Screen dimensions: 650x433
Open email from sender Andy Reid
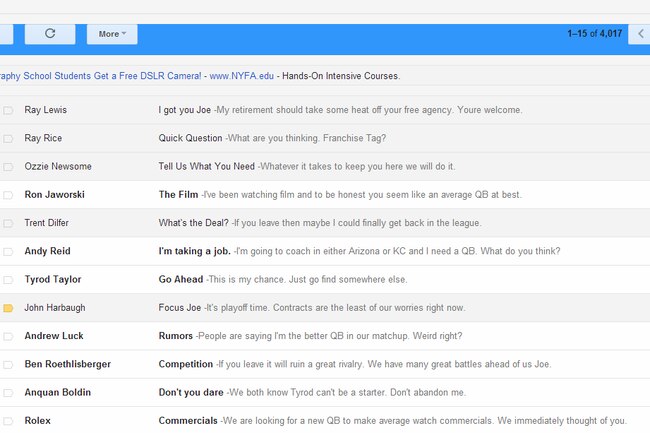47,251
